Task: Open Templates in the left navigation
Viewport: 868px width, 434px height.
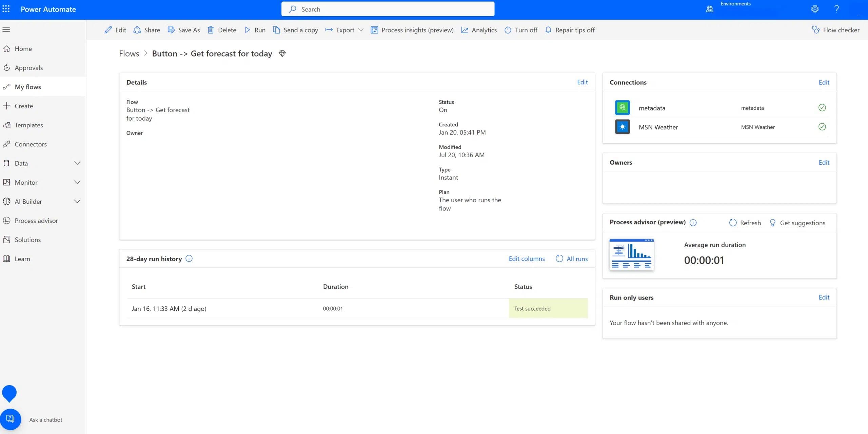Action: (x=29, y=125)
